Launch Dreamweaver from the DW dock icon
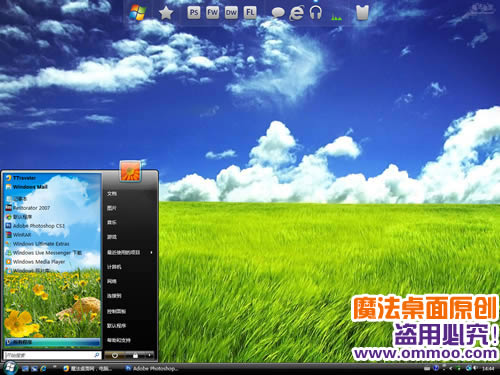500x375 pixels. point(231,13)
